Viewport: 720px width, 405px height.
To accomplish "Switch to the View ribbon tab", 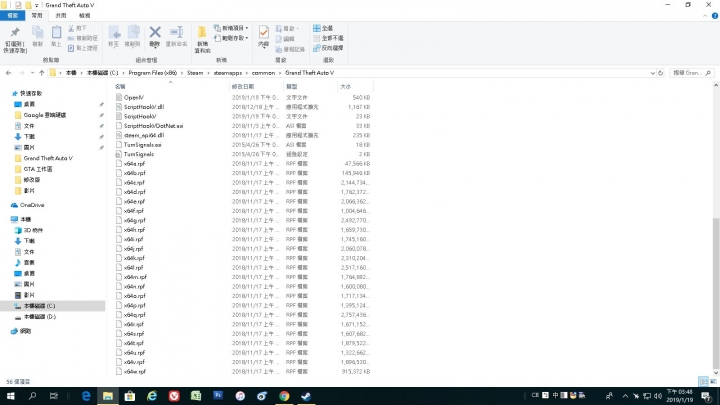I will [84, 16].
